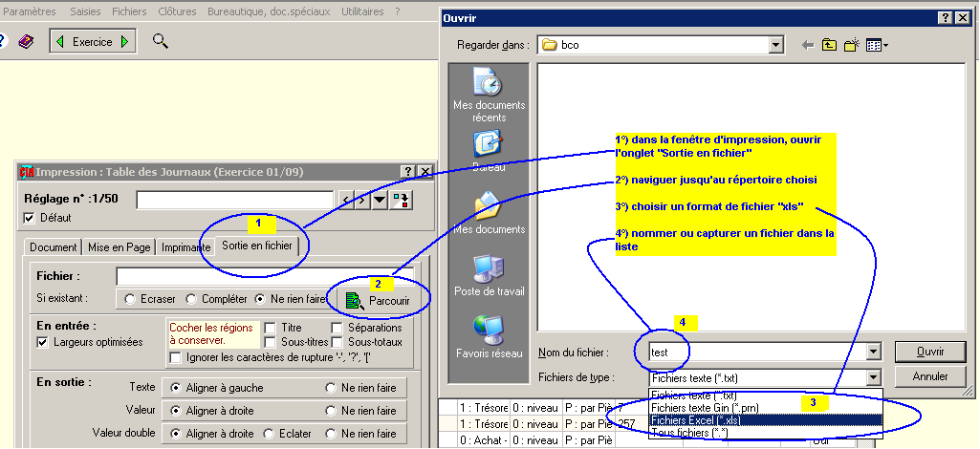Viewport: 980px width, 449px height.
Task: Enable Ignorer les caractères de rupture
Action: 176,358
